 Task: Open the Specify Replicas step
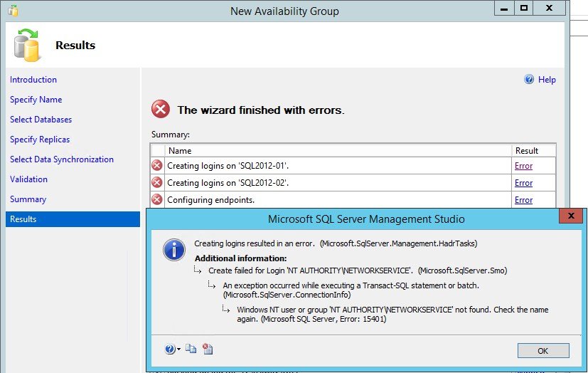pos(40,140)
